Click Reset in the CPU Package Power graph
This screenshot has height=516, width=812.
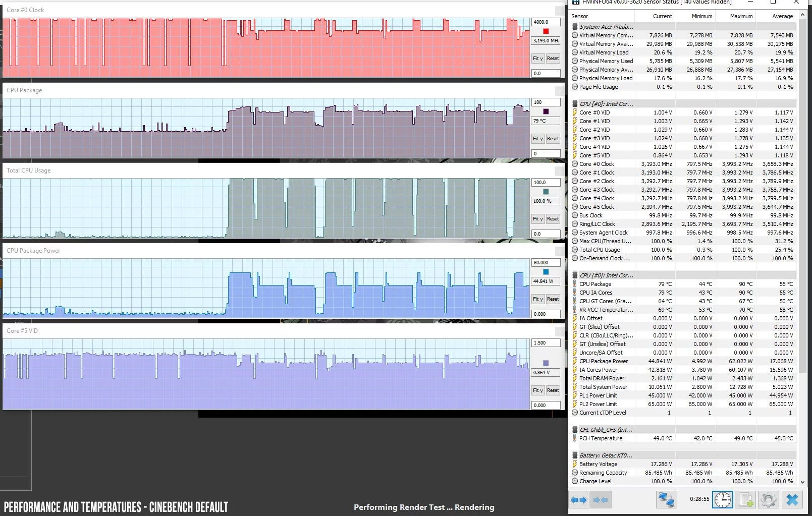553,299
